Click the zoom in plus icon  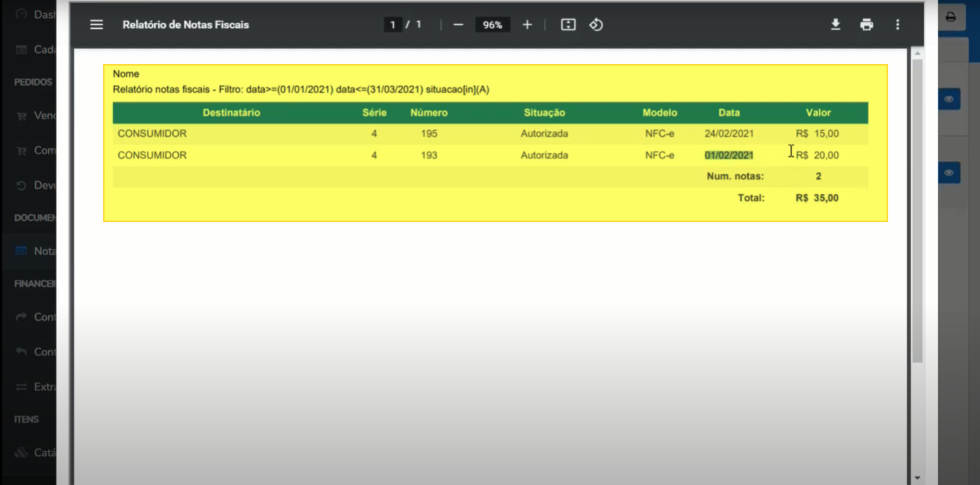(x=527, y=24)
